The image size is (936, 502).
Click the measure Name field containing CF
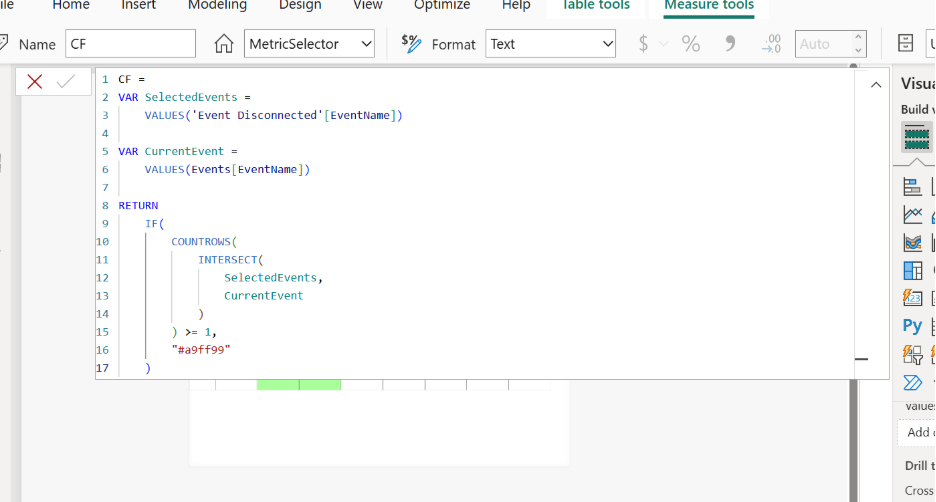130,44
